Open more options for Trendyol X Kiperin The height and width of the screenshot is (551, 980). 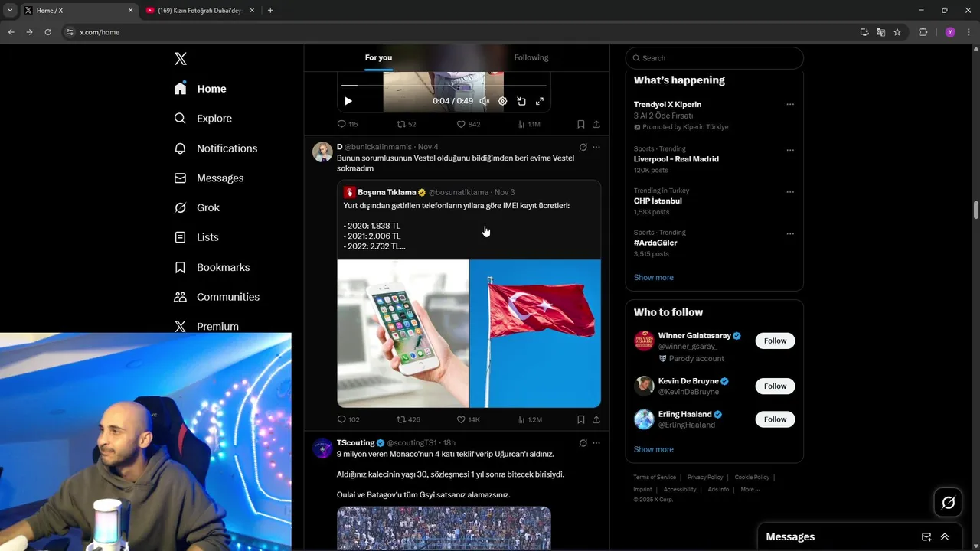click(790, 105)
